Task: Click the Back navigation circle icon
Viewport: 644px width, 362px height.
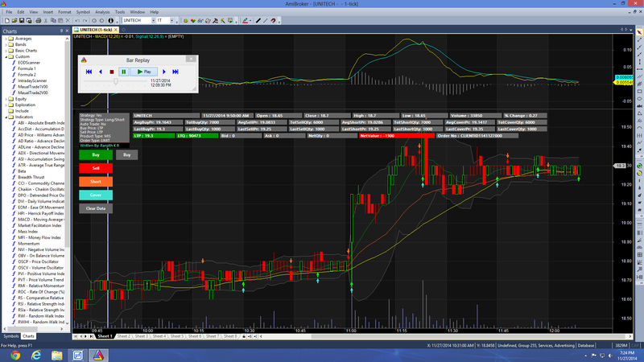Action: click(x=94, y=21)
